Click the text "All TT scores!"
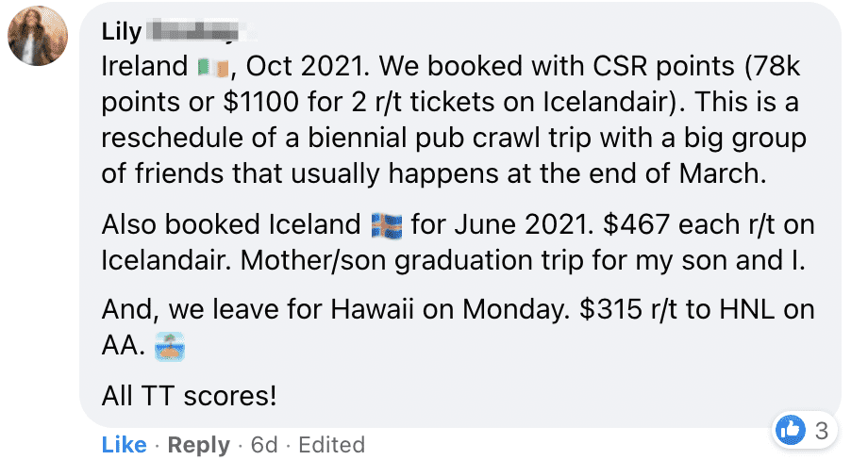Image resolution: width=868 pixels, height=460 pixels. pyautogui.click(x=189, y=395)
